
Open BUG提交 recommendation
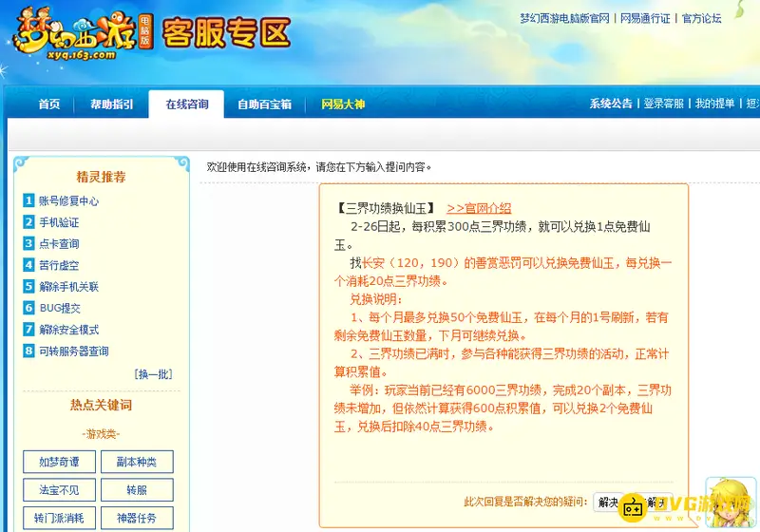click(x=60, y=308)
